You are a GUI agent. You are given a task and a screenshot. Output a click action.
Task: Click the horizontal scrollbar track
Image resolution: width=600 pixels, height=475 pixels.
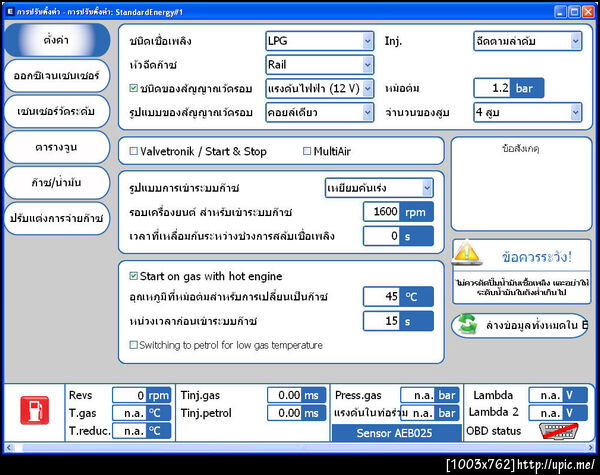coord(298,447)
